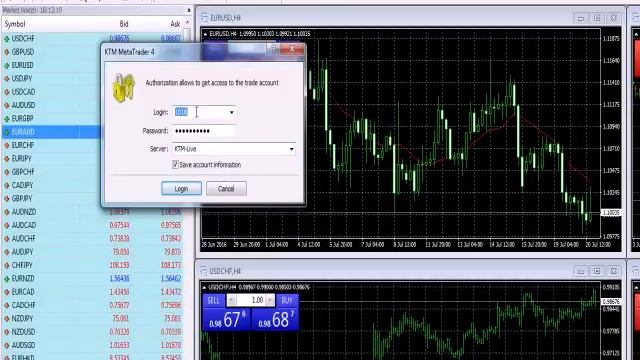Image resolution: width=640 pixels, height=360 pixels.
Task: Select AUDCAD row in Market Watch
Action: pos(92,225)
